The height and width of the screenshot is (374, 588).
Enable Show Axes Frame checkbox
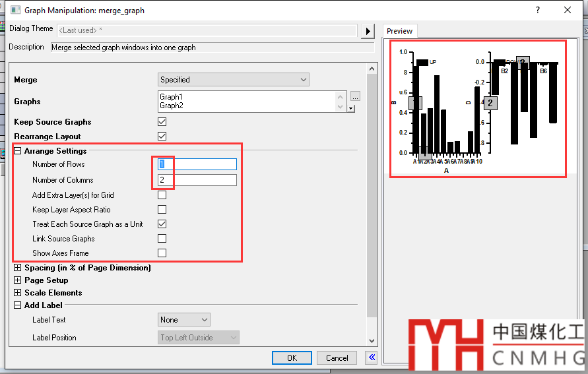[162, 253]
